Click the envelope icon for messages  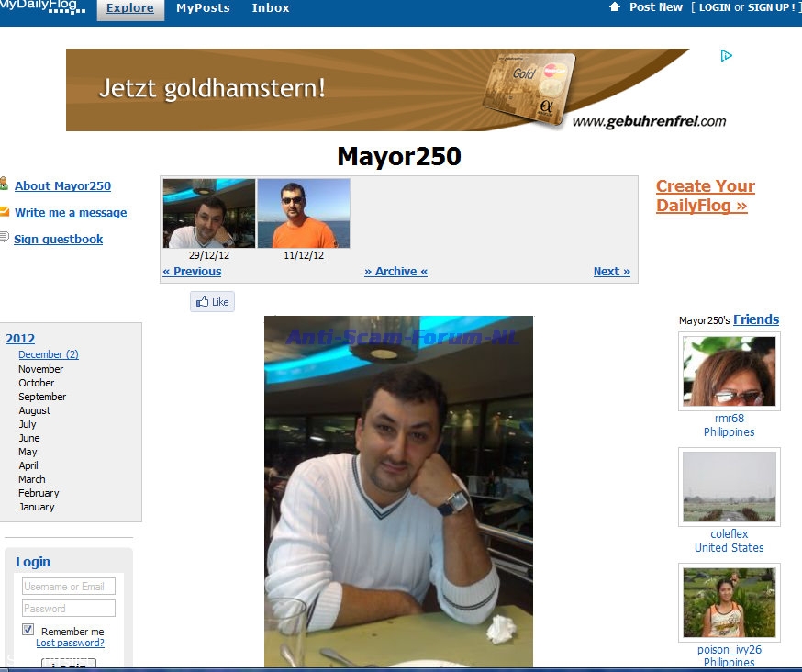[4, 211]
